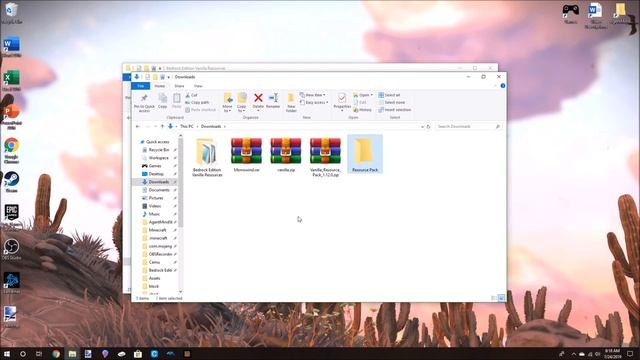Switch to the Share ribbon tab
The image size is (640, 360).
(x=179, y=86)
